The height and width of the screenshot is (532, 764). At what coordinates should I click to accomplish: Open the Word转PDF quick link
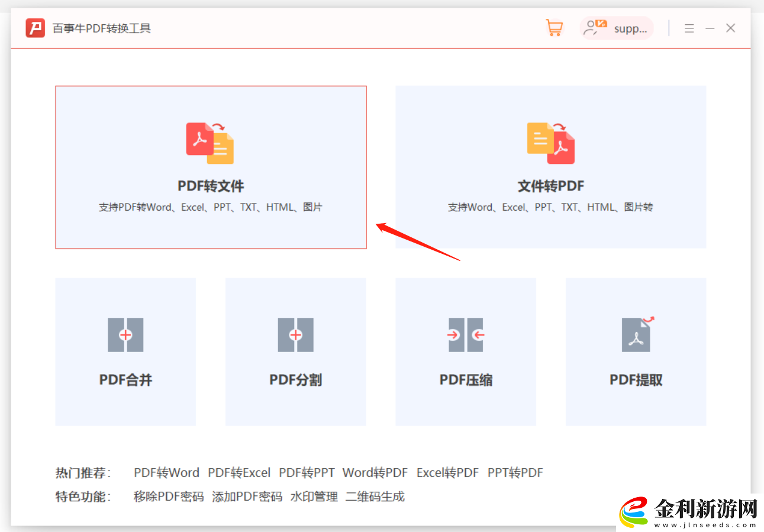coord(375,473)
